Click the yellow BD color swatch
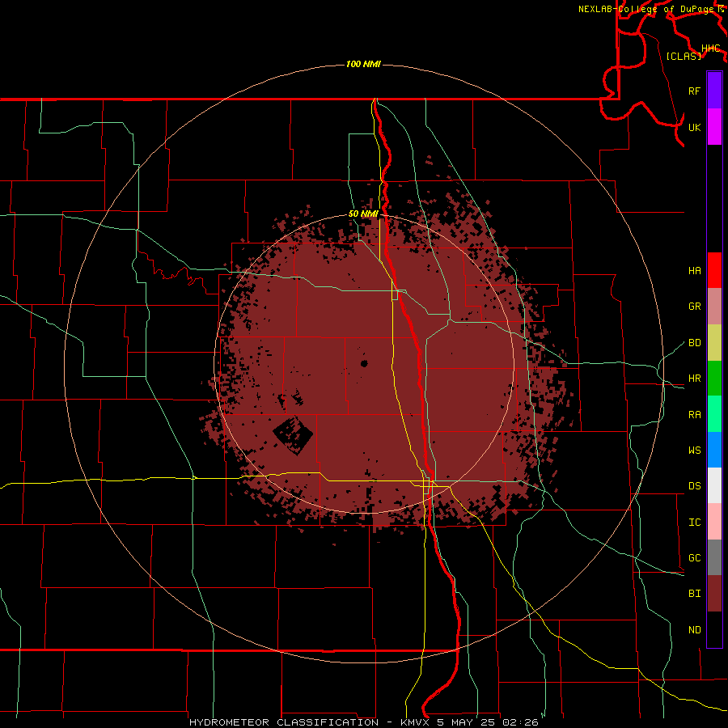Image resolution: width=728 pixels, height=728 pixels. (x=714, y=342)
